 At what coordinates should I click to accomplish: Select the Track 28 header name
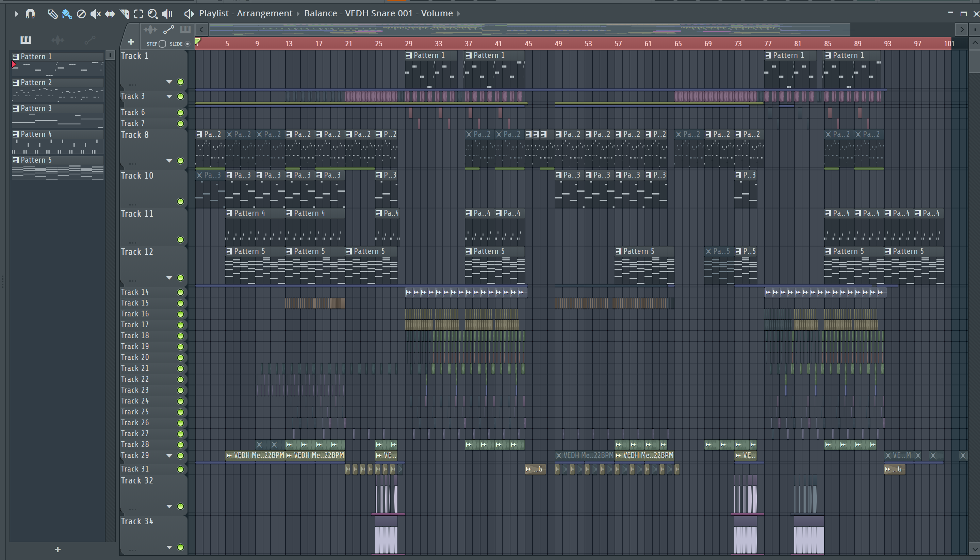point(135,445)
